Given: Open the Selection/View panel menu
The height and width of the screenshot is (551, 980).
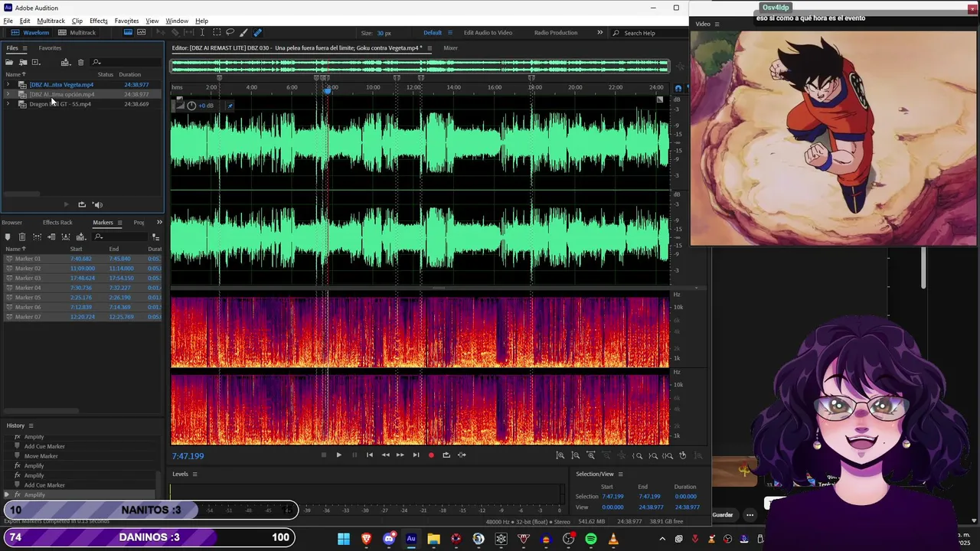Looking at the screenshot, I should [620, 474].
